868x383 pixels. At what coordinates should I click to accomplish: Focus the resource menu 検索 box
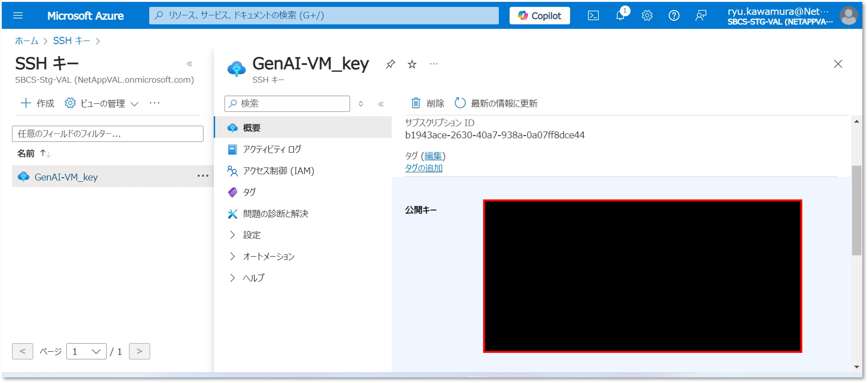tap(287, 104)
